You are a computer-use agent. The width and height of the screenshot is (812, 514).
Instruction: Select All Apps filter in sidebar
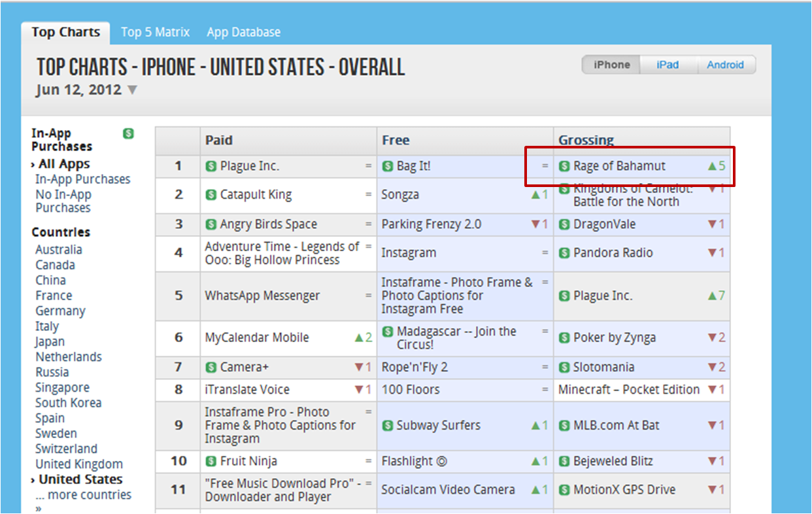[64, 164]
